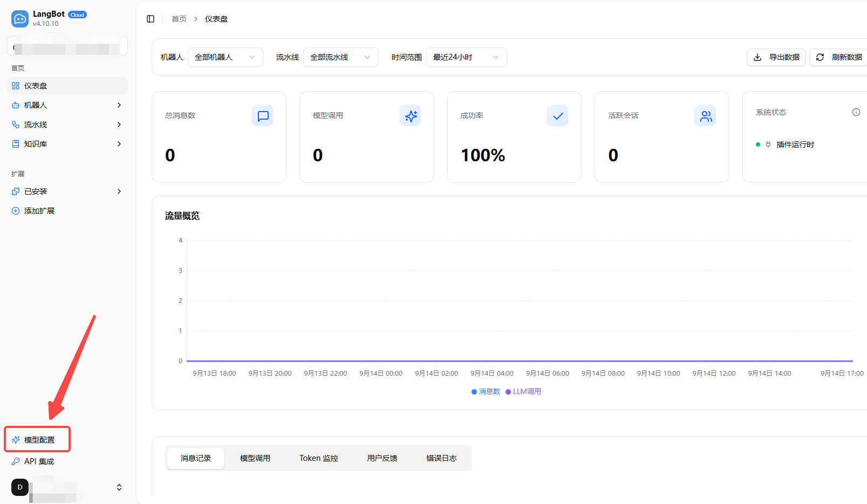This screenshot has width=867, height=504.
Task: Toggle the sidebar collapse icon
Action: (x=151, y=19)
